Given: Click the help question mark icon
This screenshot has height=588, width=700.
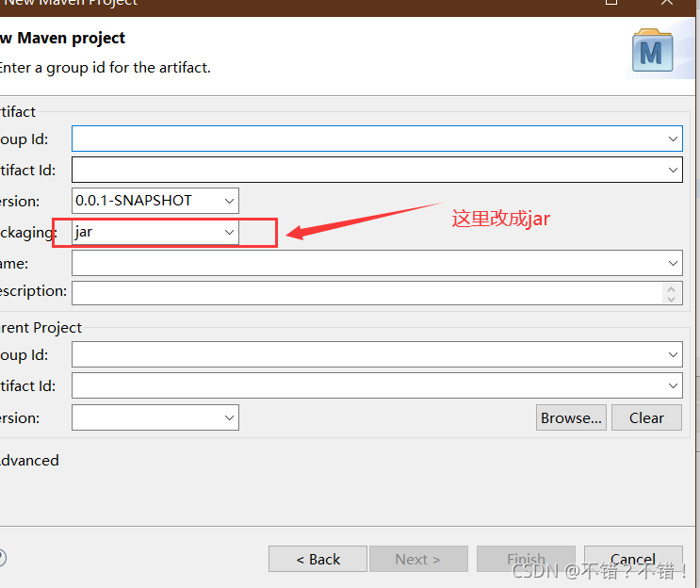Looking at the screenshot, I should coord(2,558).
